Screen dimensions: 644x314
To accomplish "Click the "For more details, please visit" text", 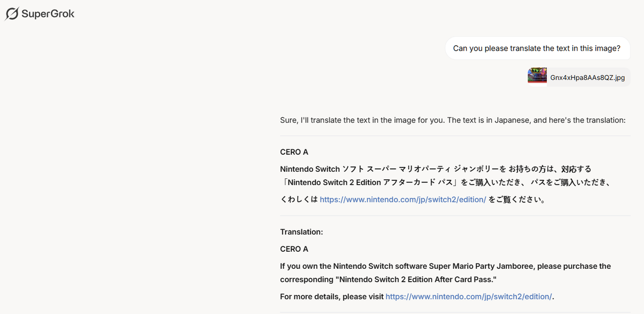I will click(332, 296).
